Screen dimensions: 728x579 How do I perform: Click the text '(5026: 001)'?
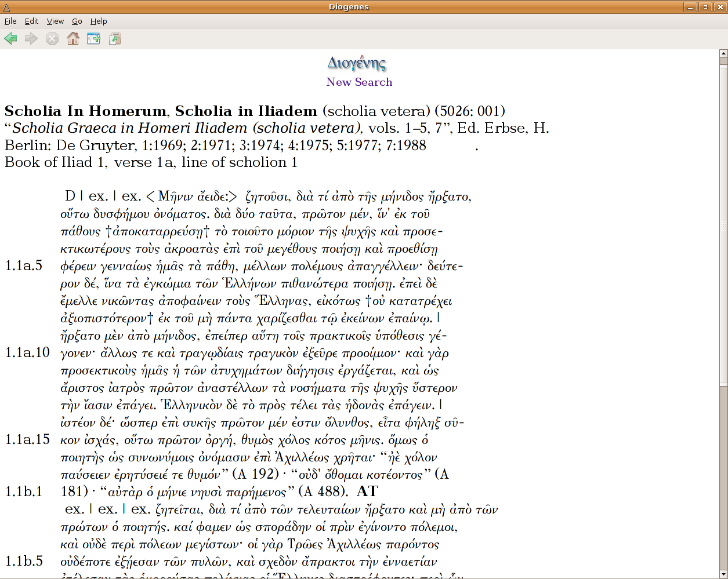469,111
